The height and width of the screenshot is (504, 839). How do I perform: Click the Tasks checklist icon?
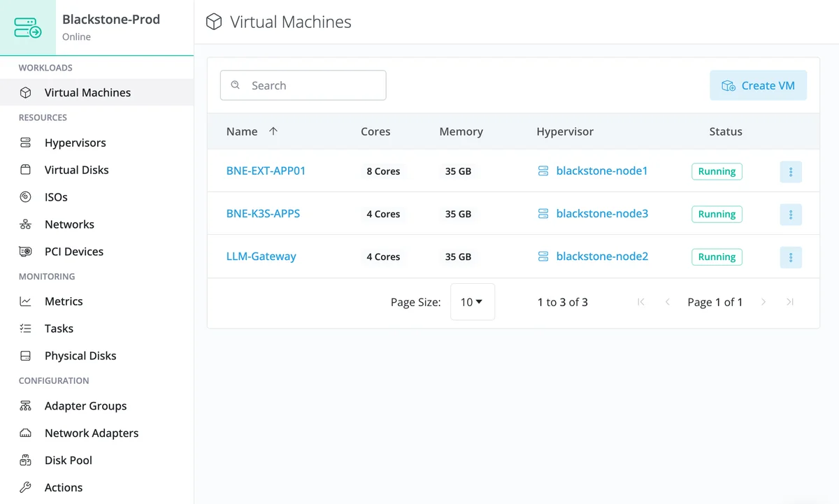[25, 329]
